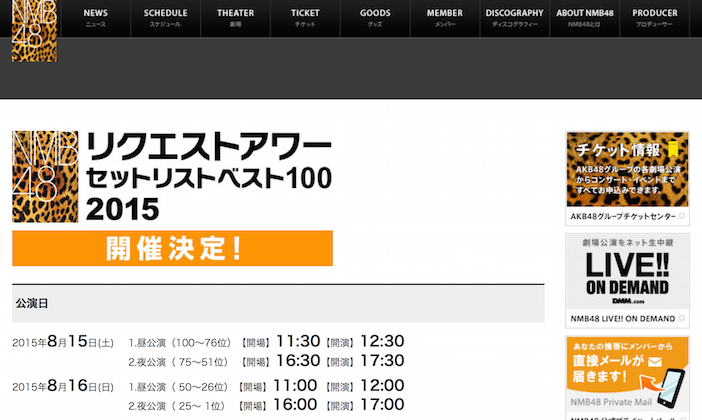Open the SCHEDULE menu item
The height and width of the screenshot is (420, 702).
(x=165, y=18)
